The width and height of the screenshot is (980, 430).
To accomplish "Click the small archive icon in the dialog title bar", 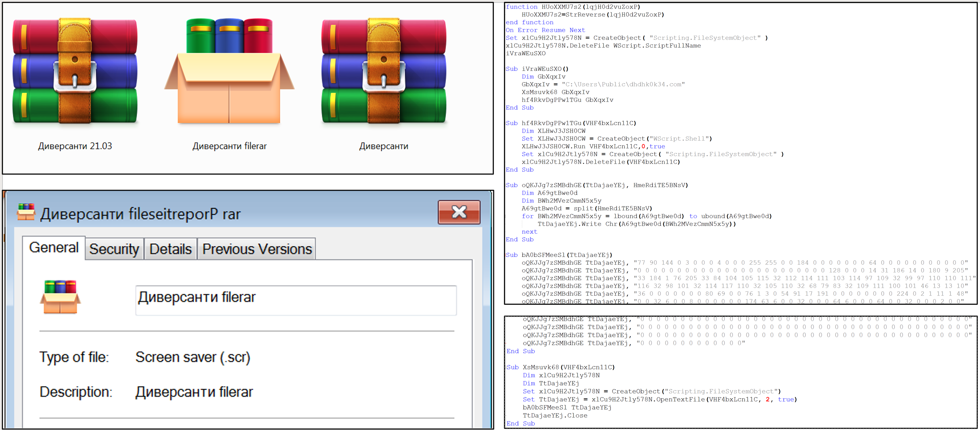I will [x=26, y=213].
